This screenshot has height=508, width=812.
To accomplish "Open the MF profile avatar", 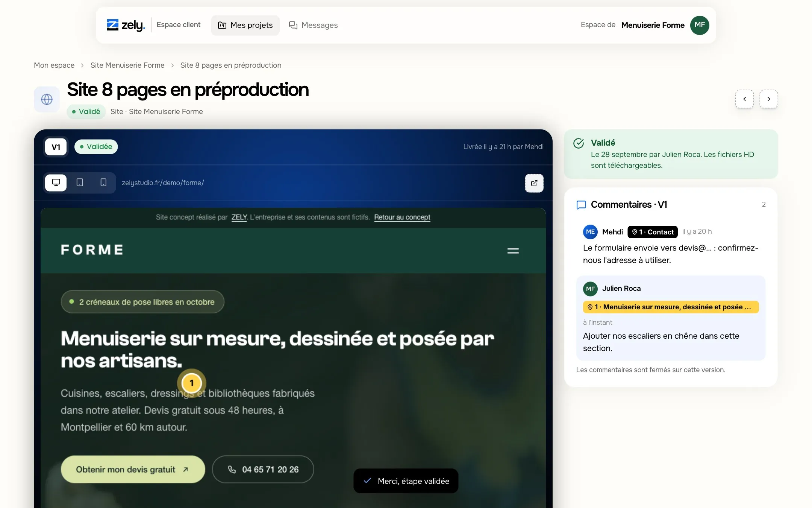I will click(700, 25).
